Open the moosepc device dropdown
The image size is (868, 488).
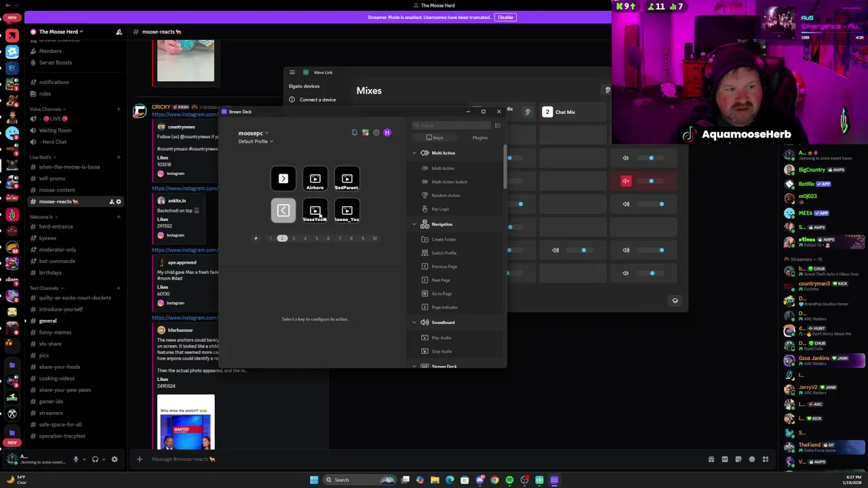pyautogui.click(x=253, y=134)
